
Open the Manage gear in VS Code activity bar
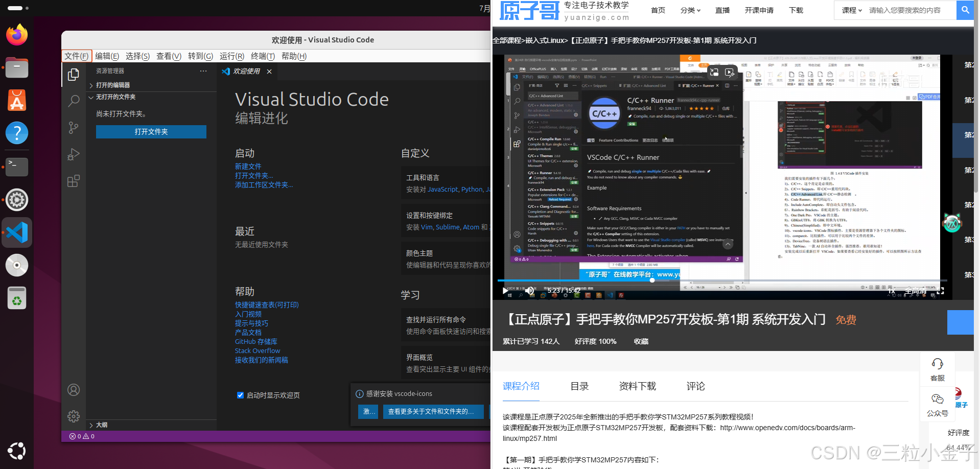[74, 416]
